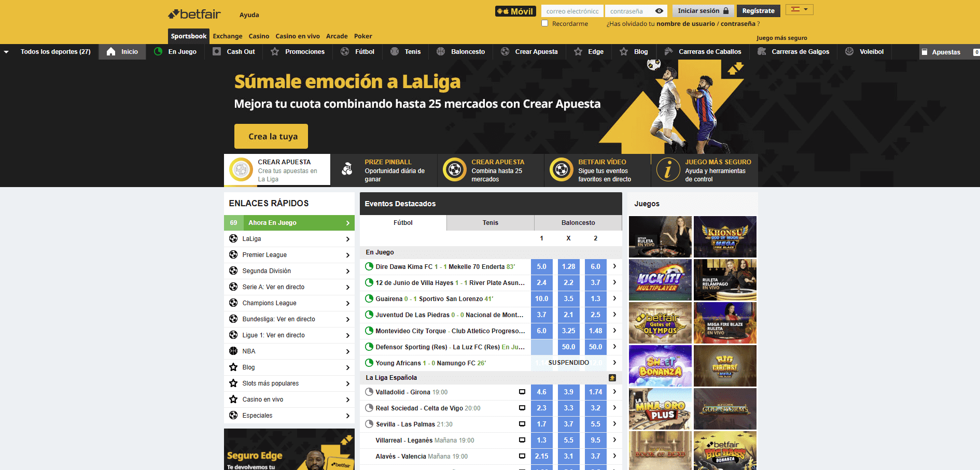Viewport: 980px width, 470px height.
Task: Click the correo electrónico input field
Action: [572, 11]
